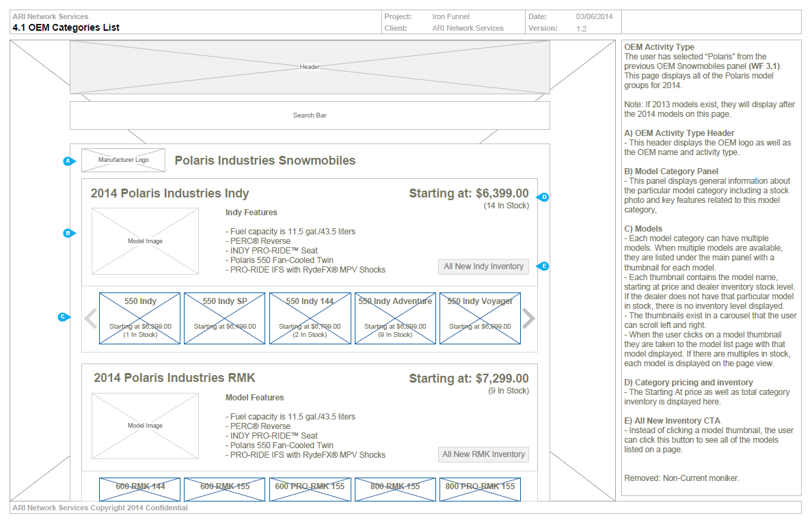Open All New RMK Inventory

click(483, 454)
